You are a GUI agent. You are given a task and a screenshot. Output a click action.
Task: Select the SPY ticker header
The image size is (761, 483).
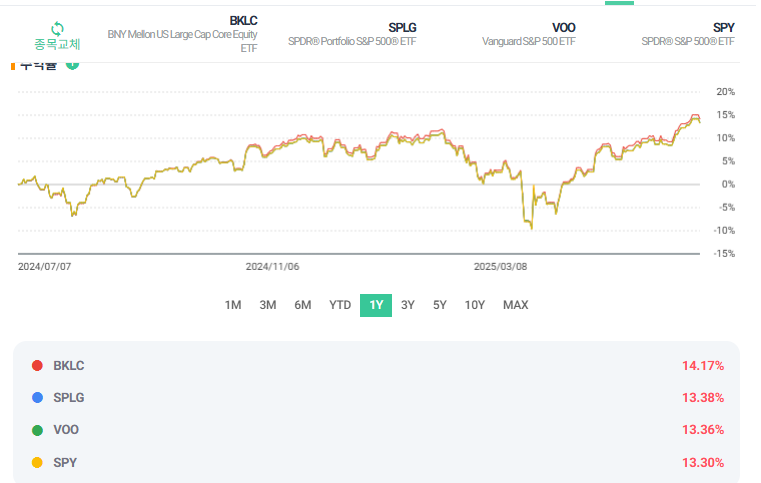(724, 28)
